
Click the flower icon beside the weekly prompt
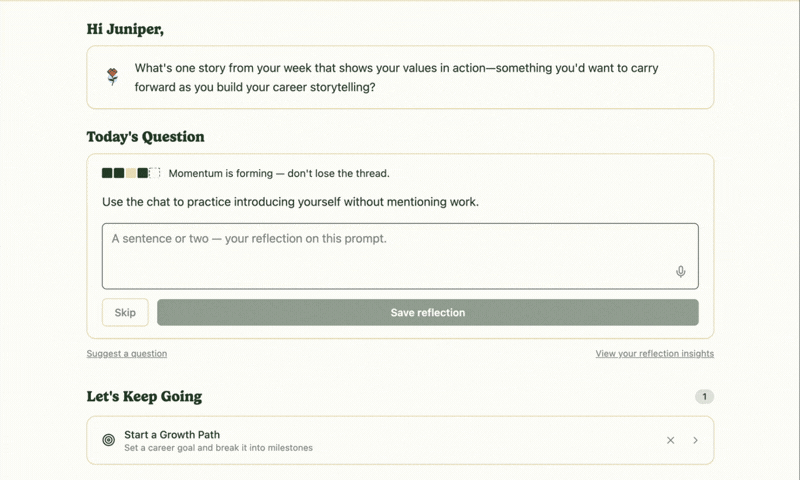coord(113,77)
